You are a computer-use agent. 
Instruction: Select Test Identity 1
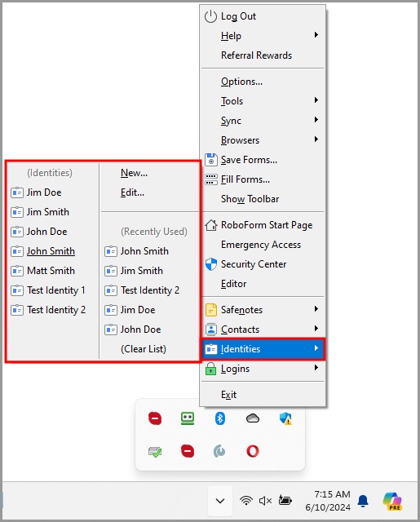coord(53,290)
